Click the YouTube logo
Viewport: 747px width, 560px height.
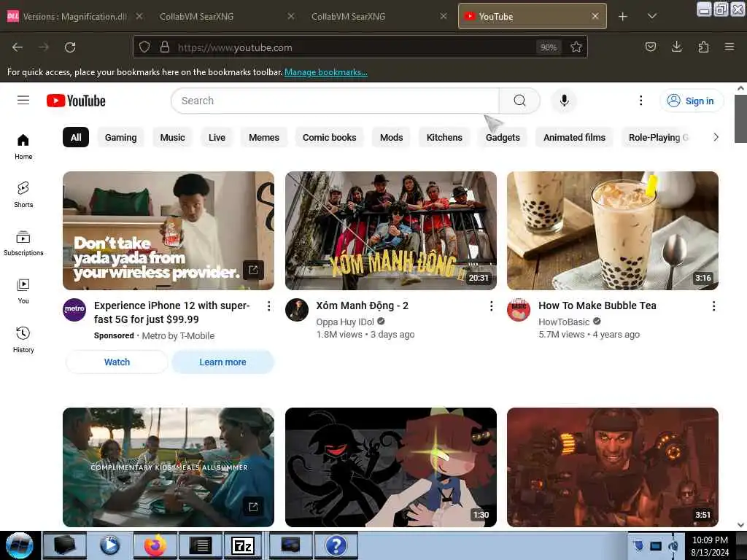[x=76, y=101]
